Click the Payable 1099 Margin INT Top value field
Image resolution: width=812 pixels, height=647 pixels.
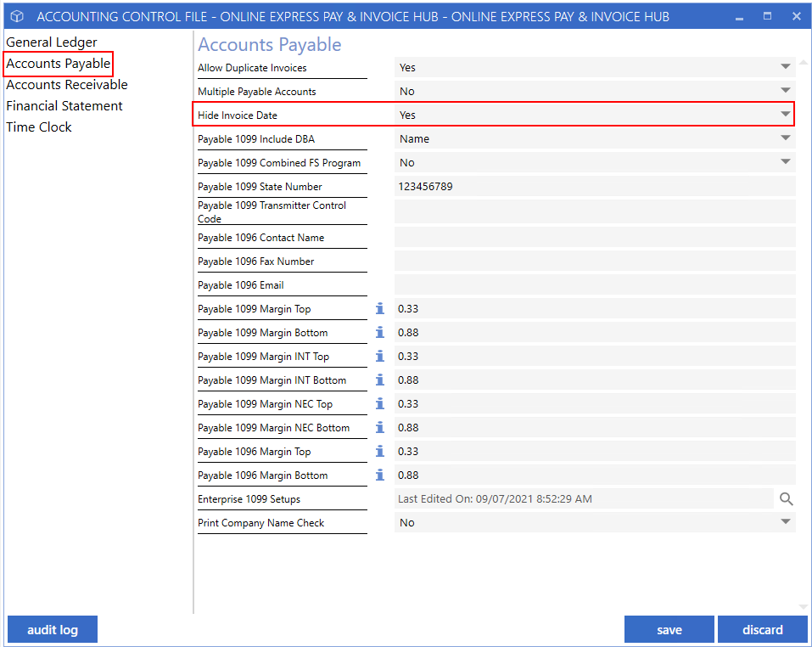click(595, 357)
